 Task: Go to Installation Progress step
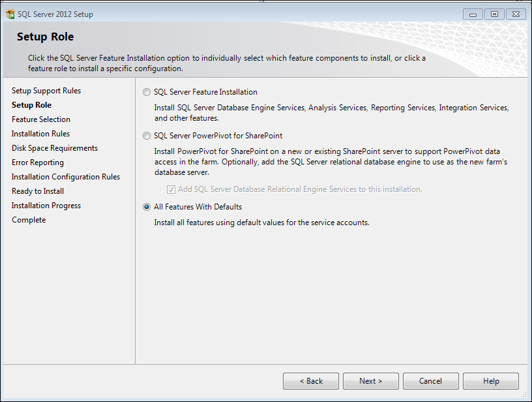tap(46, 206)
